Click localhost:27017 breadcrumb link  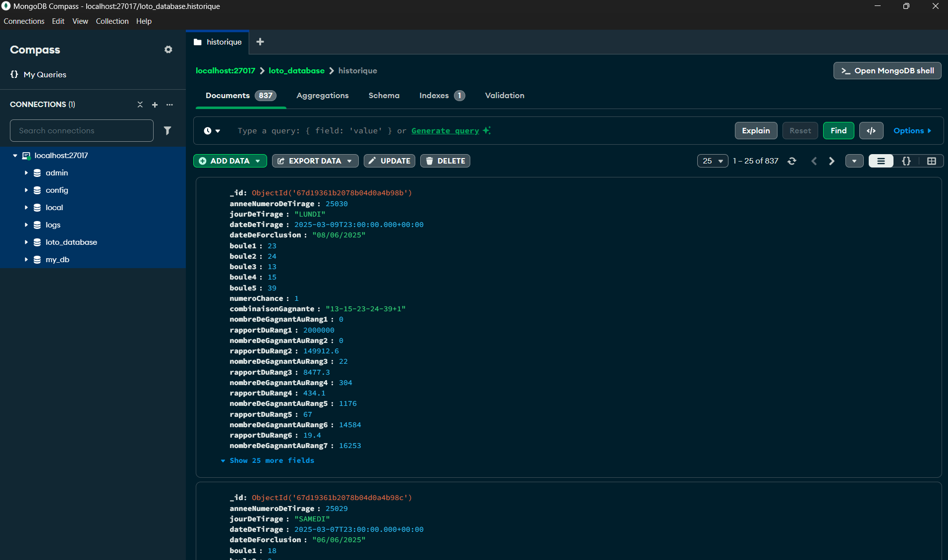point(225,71)
